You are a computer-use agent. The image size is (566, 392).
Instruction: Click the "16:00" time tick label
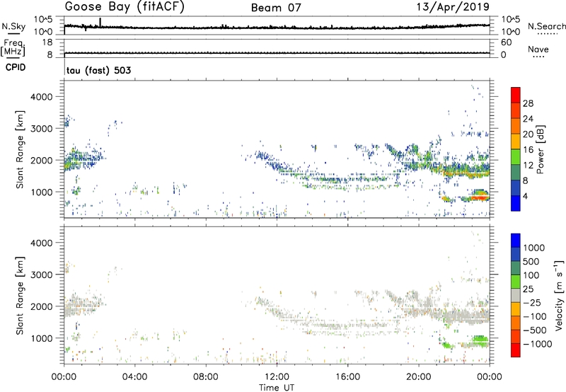[347, 377]
